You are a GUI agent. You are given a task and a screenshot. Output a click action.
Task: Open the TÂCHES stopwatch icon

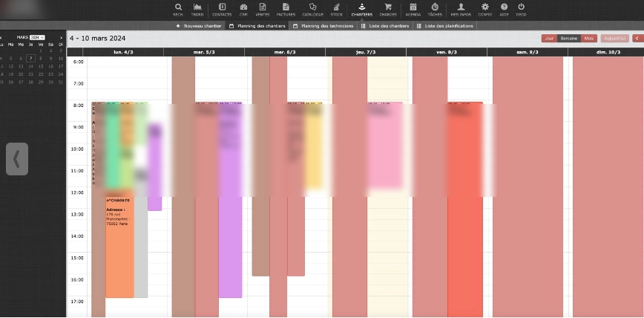point(435,10)
